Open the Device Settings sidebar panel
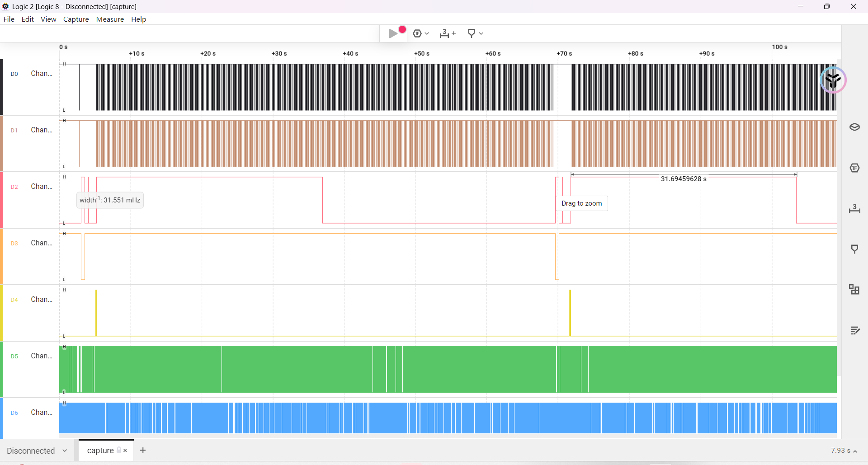 [x=854, y=127]
